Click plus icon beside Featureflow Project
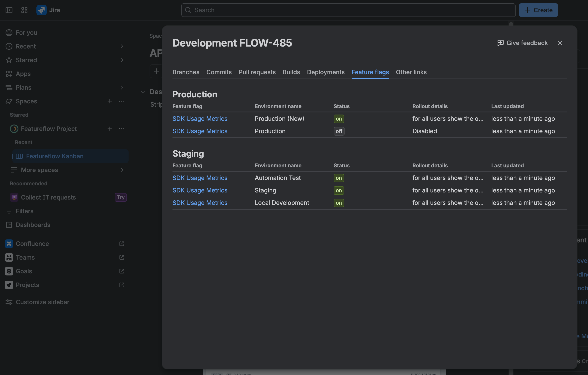 point(110,129)
